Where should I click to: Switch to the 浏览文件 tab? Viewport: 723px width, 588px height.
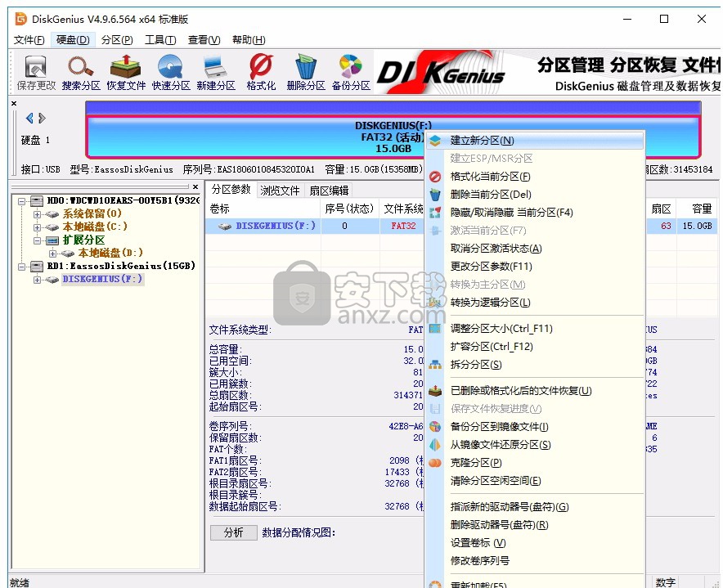[280, 190]
